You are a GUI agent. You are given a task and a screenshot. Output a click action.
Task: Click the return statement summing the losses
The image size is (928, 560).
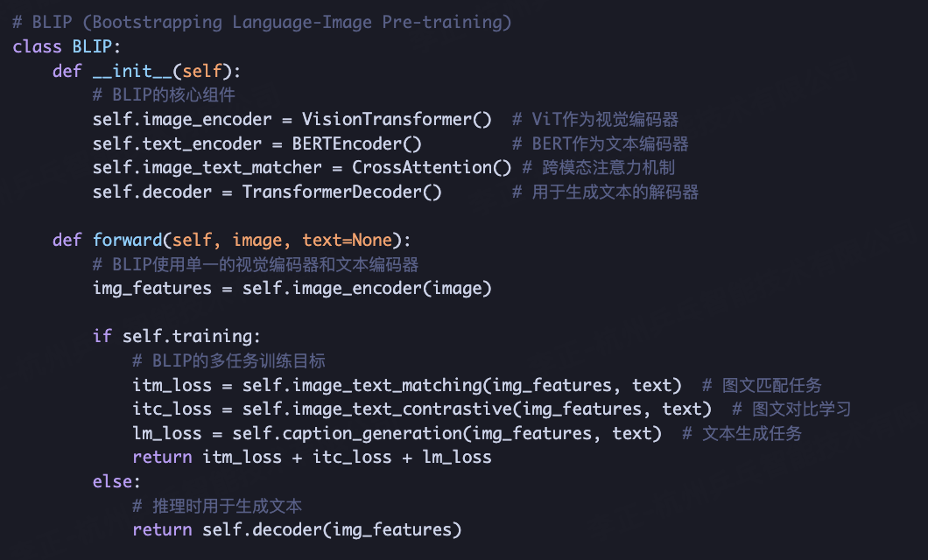[312, 457]
